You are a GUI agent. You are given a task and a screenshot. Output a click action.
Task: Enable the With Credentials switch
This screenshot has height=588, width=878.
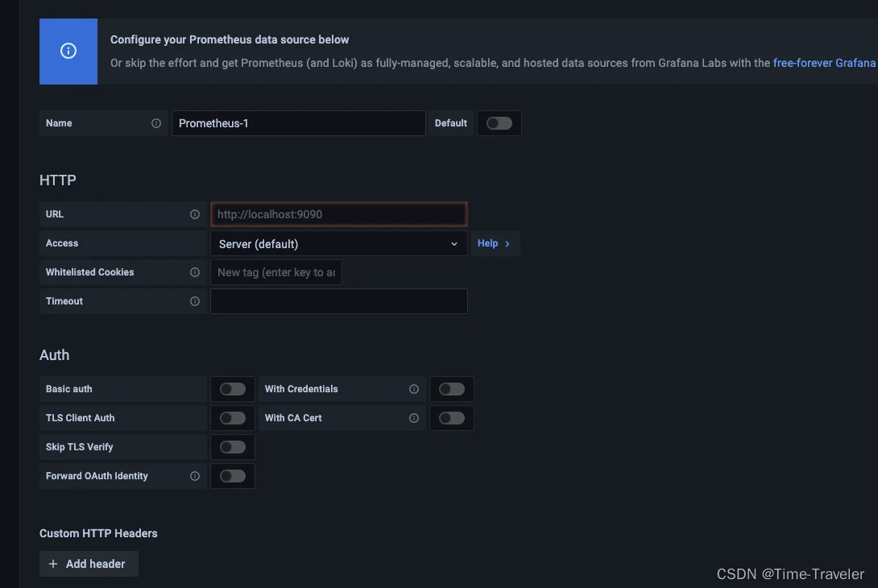451,389
